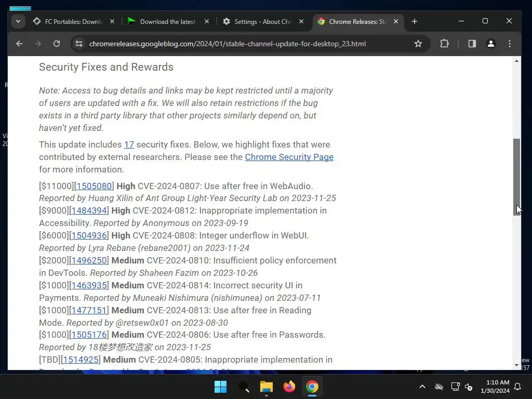Screen dimensions: 532x399
Task: Close the Settings tab
Action: pyautogui.click(x=301, y=21)
